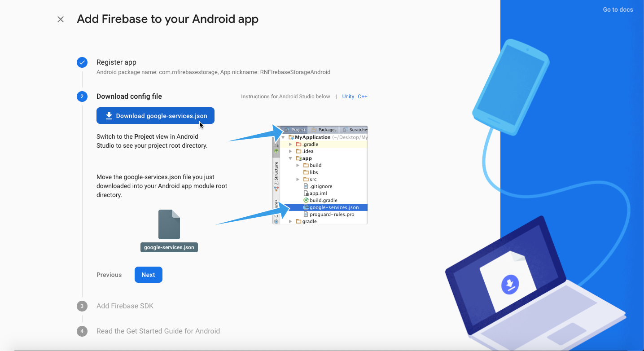
Task: Open Read the Get Started Guide step
Action: [158, 331]
